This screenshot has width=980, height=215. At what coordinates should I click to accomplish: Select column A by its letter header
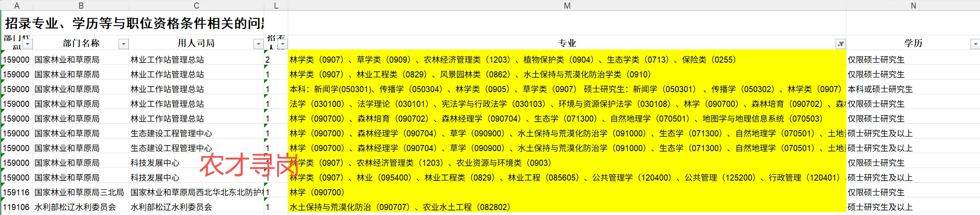click(x=17, y=5)
